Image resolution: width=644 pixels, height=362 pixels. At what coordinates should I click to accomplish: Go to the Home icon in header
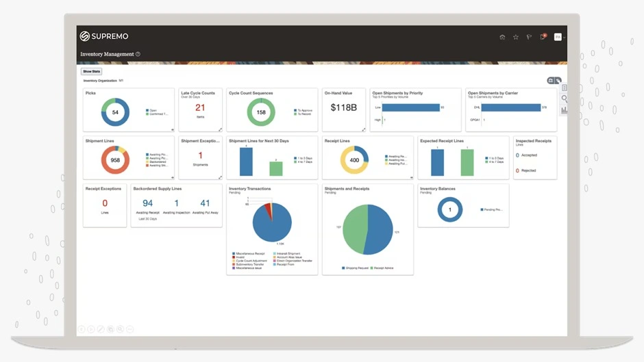[x=502, y=37]
